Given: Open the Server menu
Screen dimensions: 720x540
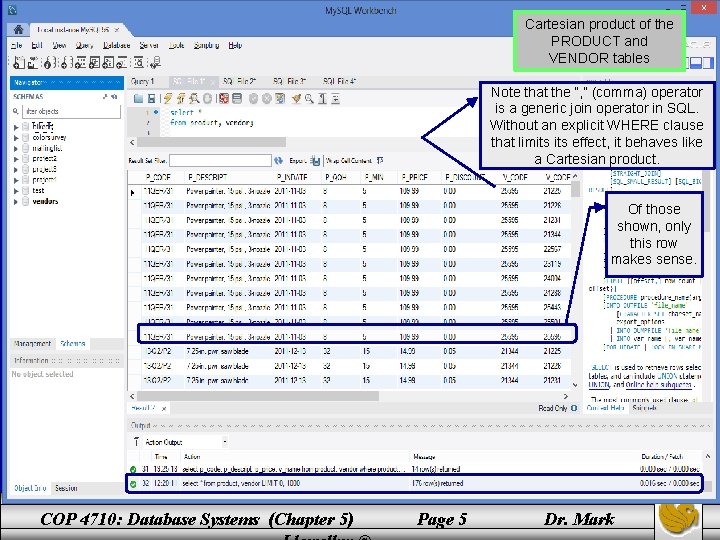Looking at the screenshot, I should tap(149, 45).
